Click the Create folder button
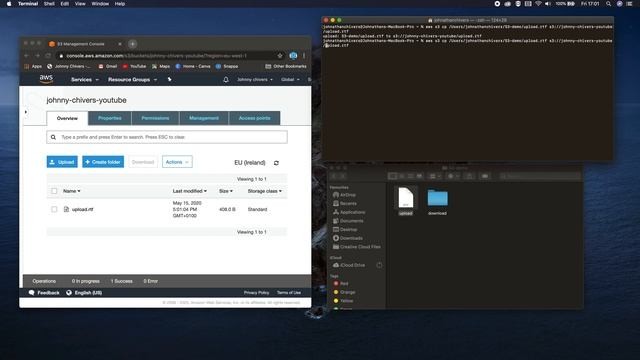The width and height of the screenshot is (640, 360). [x=103, y=162]
